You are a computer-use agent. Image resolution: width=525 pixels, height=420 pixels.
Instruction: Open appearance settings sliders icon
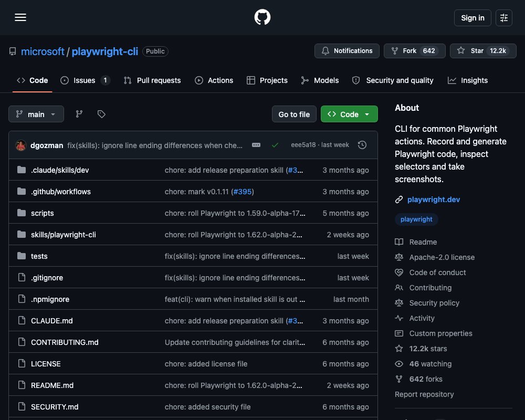(x=503, y=18)
